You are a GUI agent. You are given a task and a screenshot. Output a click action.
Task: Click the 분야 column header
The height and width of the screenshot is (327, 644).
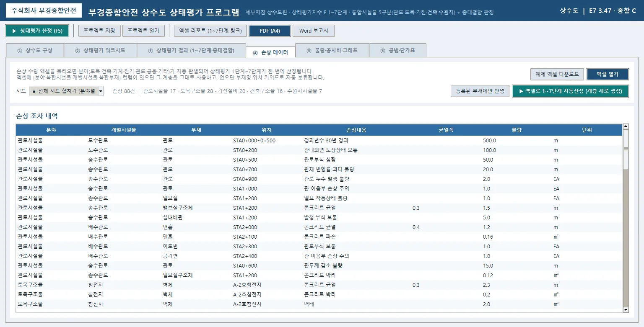coord(51,130)
